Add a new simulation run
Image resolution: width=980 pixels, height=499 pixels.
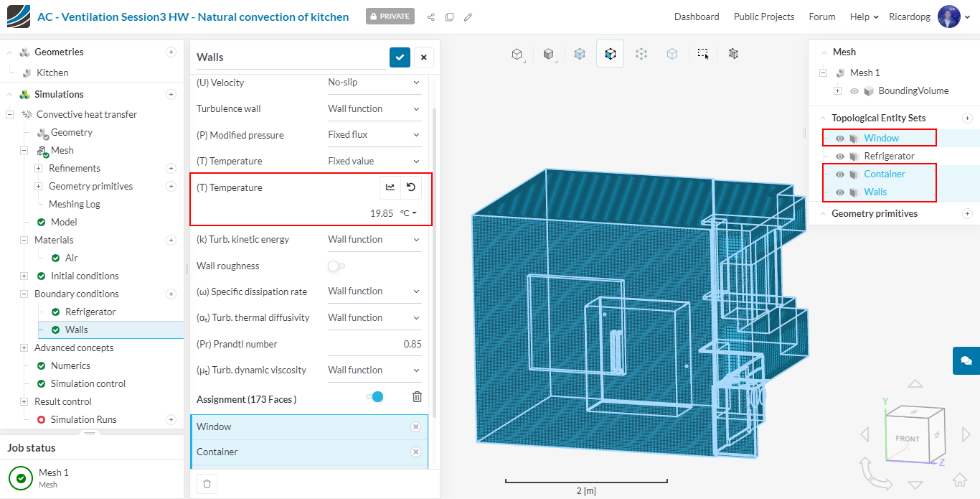(x=171, y=419)
